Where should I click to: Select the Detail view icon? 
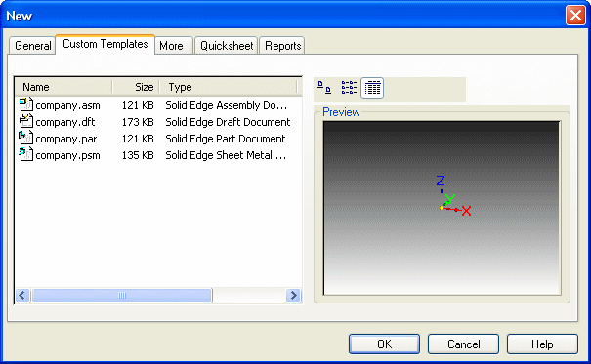tap(372, 88)
